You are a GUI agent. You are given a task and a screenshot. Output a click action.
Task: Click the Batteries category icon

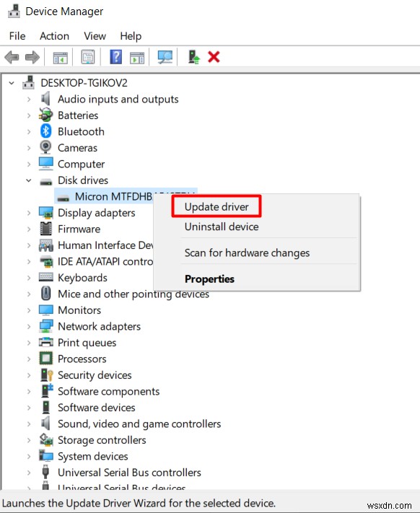pyautogui.click(x=45, y=115)
